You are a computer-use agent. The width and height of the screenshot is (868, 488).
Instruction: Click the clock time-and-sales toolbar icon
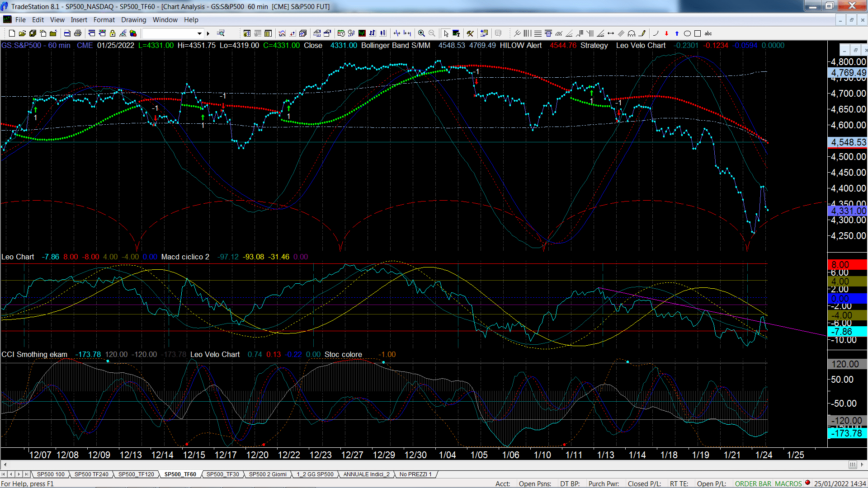click(x=341, y=33)
